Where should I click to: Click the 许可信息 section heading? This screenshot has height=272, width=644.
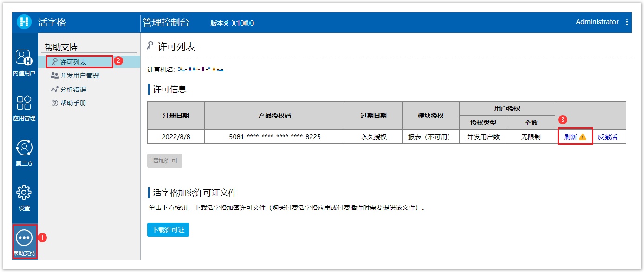point(170,90)
